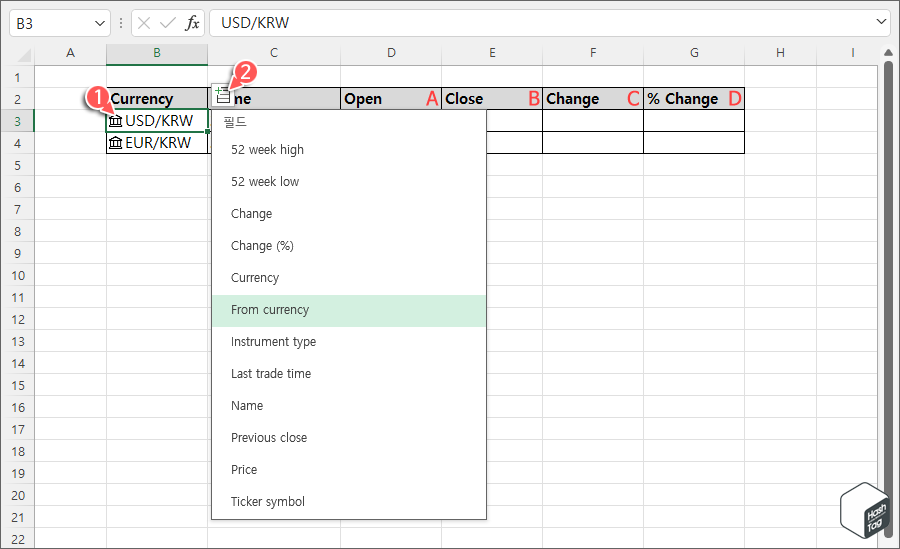Click the 'Change' header cell in column F
The width and height of the screenshot is (900, 549).
coord(593,99)
